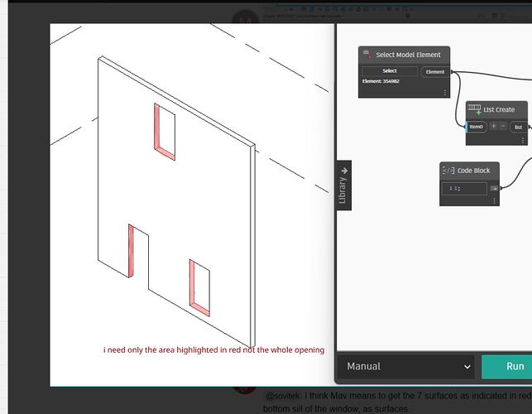The width and height of the screenshot is (532, 414).
Task: Click the Select Model Element node title
Action: tap(408, 55)
